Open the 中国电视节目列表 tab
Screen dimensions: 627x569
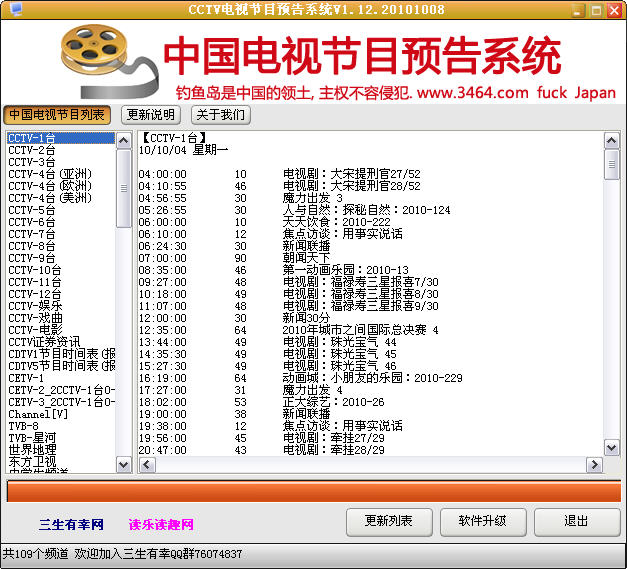pos(57,115)
